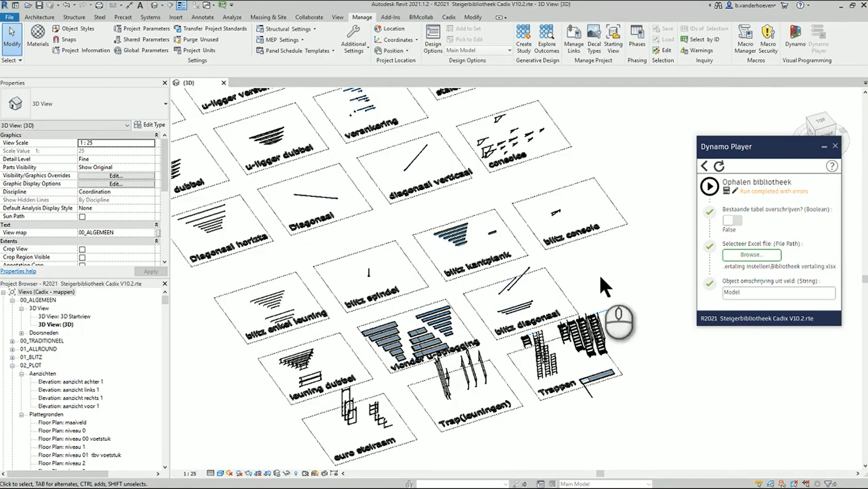The width and height of the screenshot is (868, 489).
Task: Enable the Crop View checkbox
Action: point(82,250)
